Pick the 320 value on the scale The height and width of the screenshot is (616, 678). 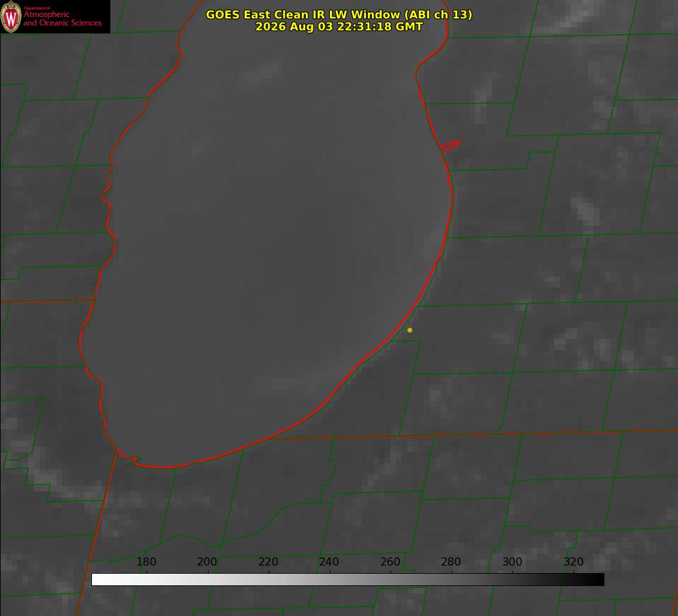574,561
